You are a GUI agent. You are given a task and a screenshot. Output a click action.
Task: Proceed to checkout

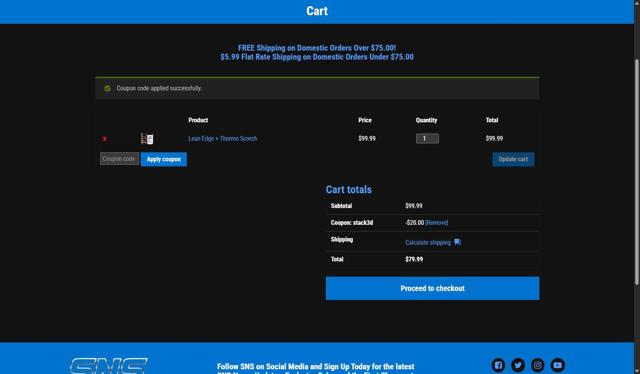click(x=432, y=288)
